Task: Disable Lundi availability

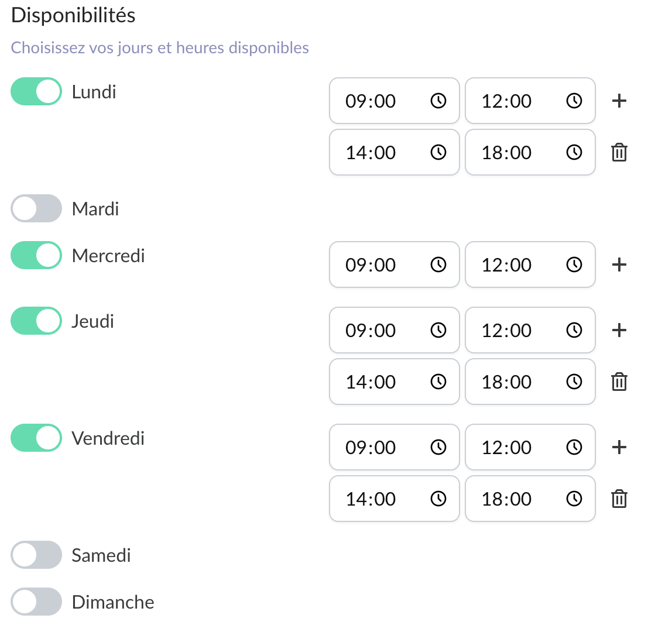Action: coord(36,92)
